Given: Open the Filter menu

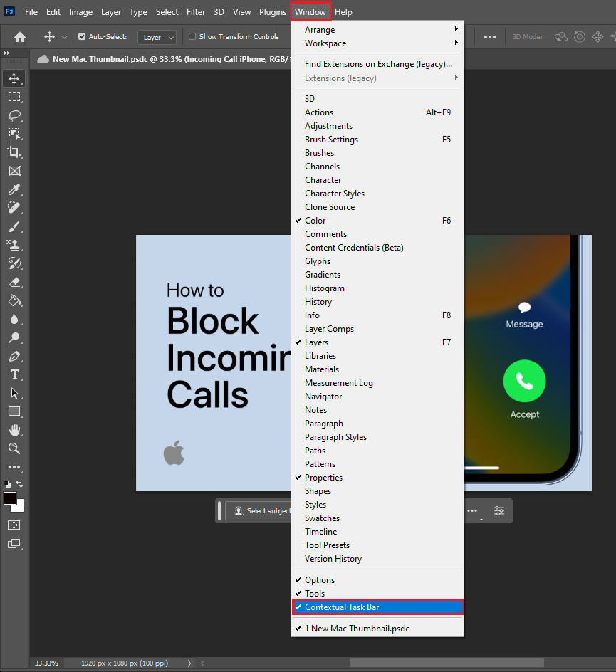Looking at the screenshot, I should [x=196, y=12].
